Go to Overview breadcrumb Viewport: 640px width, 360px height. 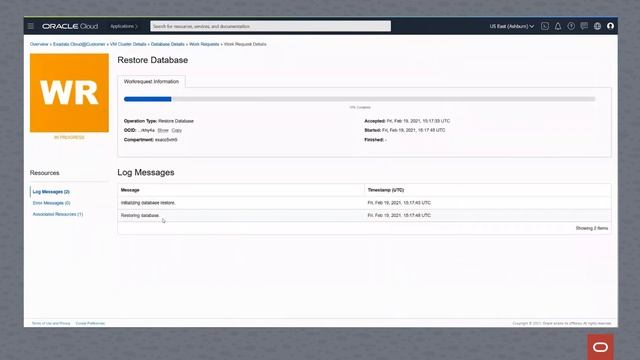click(x=39, y=44)
